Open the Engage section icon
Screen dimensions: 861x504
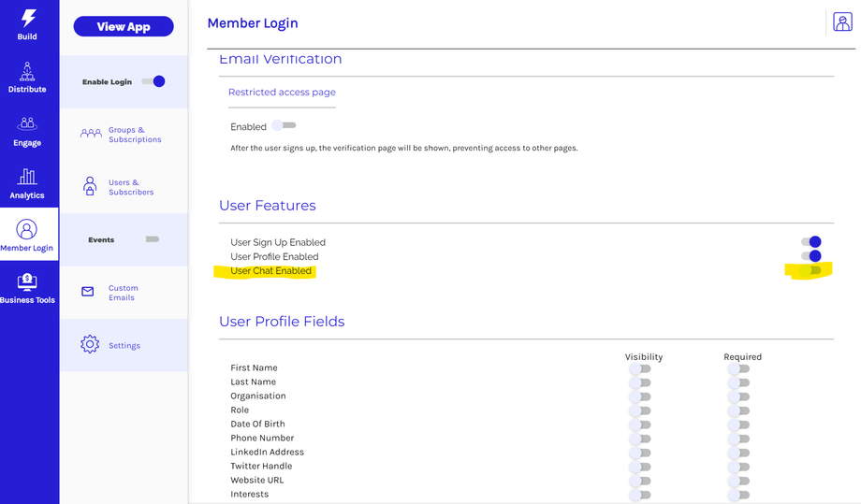click(x=27, y=123)
